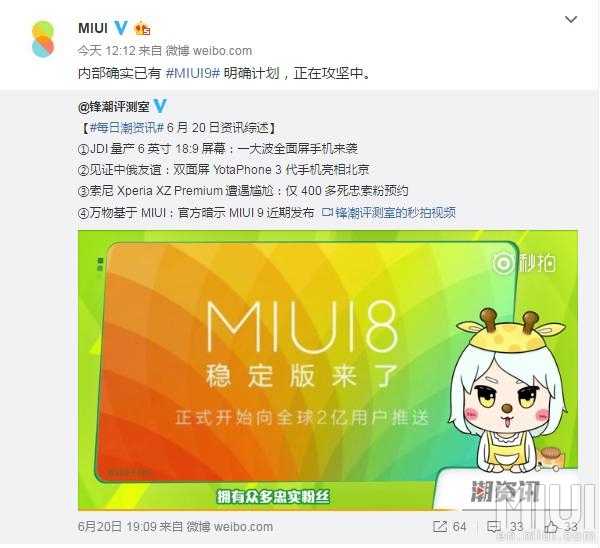Click verified badge next to 锋潮评测室

coord(160,106)
